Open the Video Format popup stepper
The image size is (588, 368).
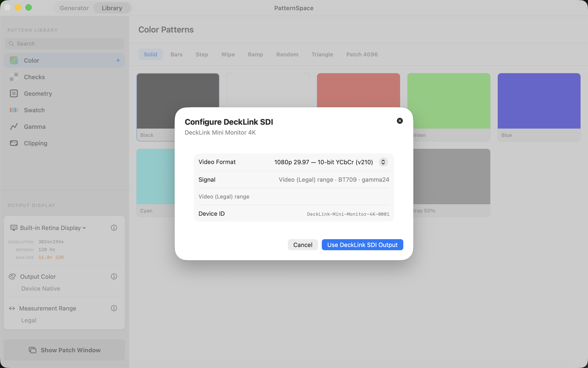[x=383, y=162]
